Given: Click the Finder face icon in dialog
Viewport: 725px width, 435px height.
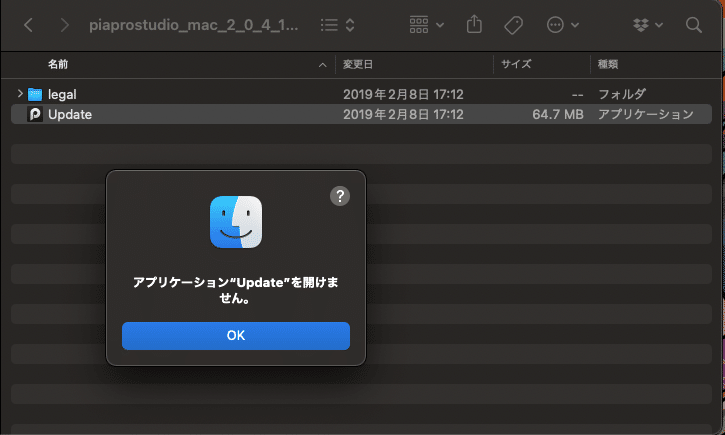Looking at the screenshot, I should tap(236, 222).
